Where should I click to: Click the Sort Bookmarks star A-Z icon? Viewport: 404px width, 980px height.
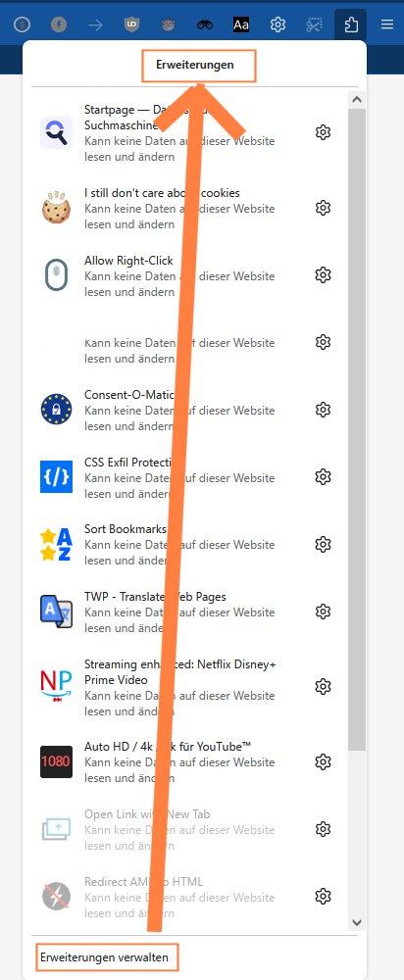(56, 544)
